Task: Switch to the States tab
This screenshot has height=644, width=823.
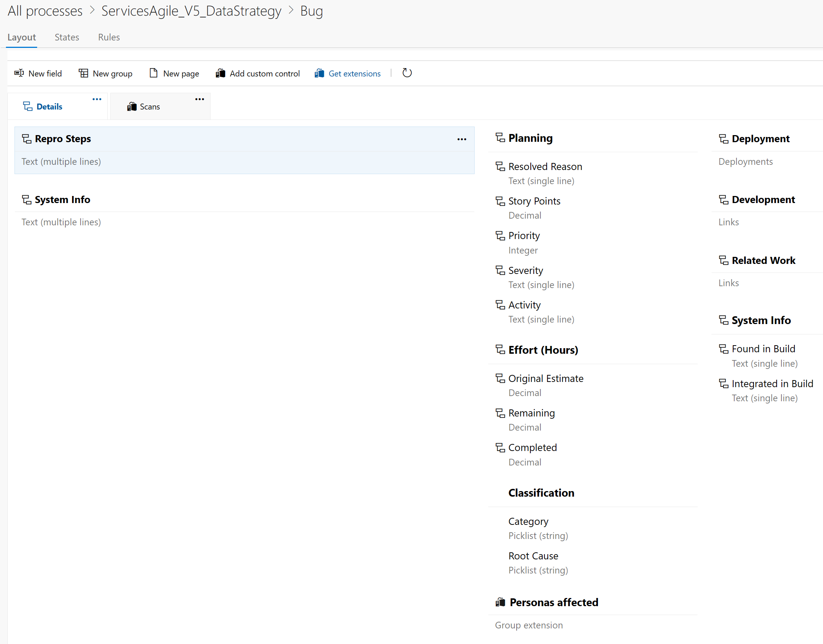Action: [67, 37]
